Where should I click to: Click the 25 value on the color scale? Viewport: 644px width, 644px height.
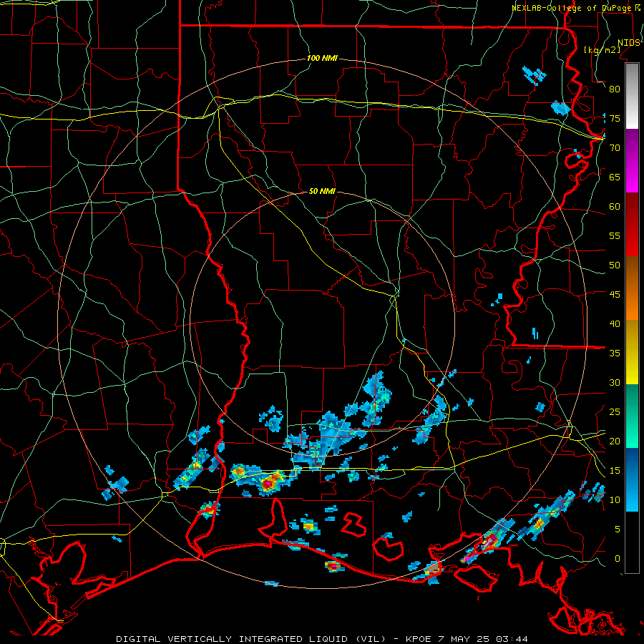coord(615,412)
